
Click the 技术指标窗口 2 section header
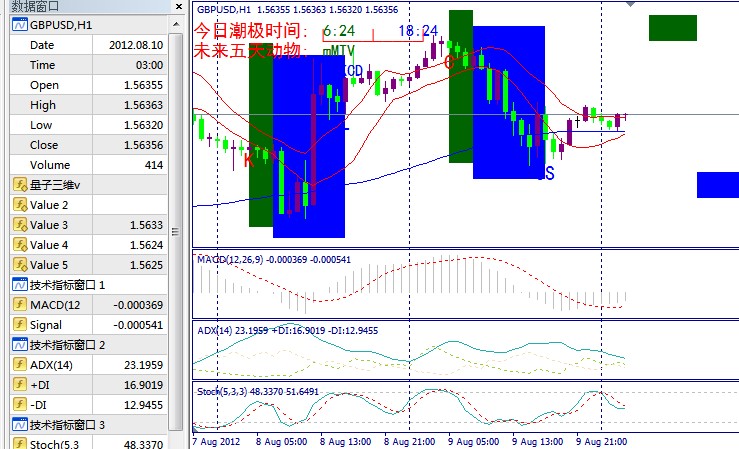67,345
